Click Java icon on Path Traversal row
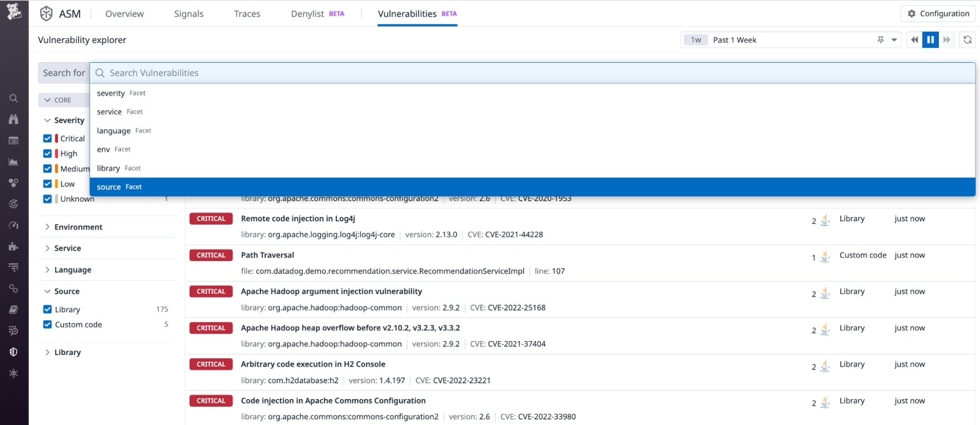This screenshot has width=980, height=425. point(825,256)
